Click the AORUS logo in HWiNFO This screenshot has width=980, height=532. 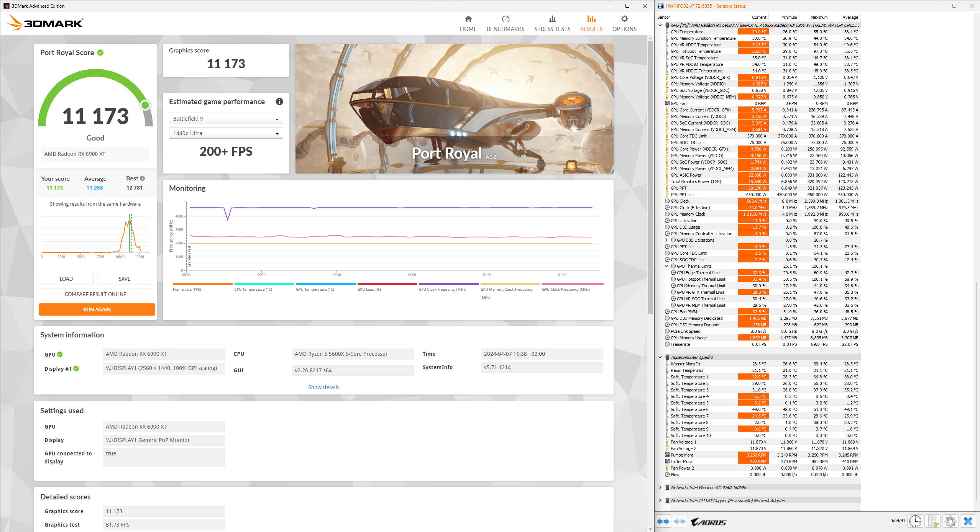709,522
